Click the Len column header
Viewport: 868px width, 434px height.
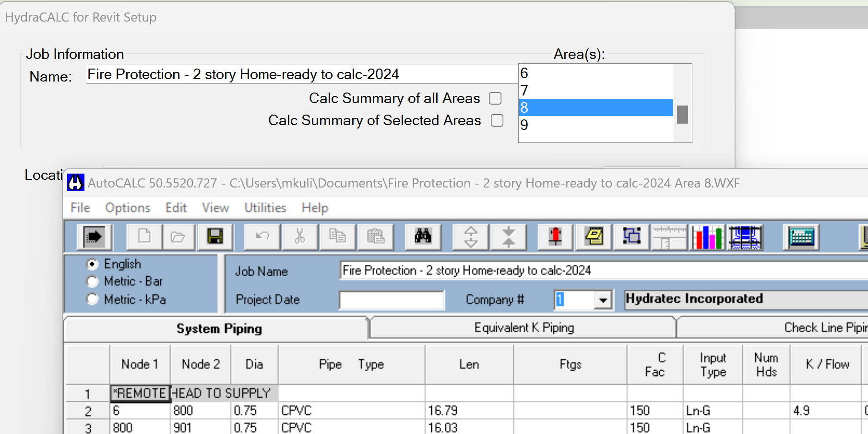tap(469, 364)
